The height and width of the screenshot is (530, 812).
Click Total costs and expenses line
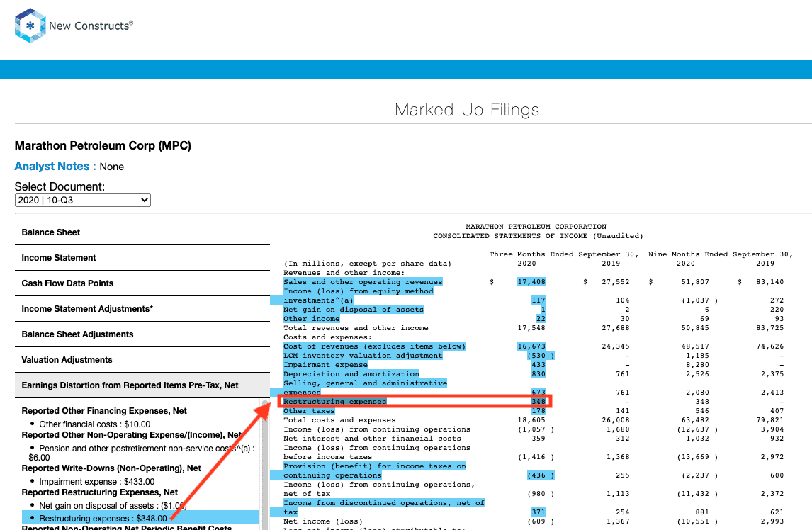coord(339,420)
